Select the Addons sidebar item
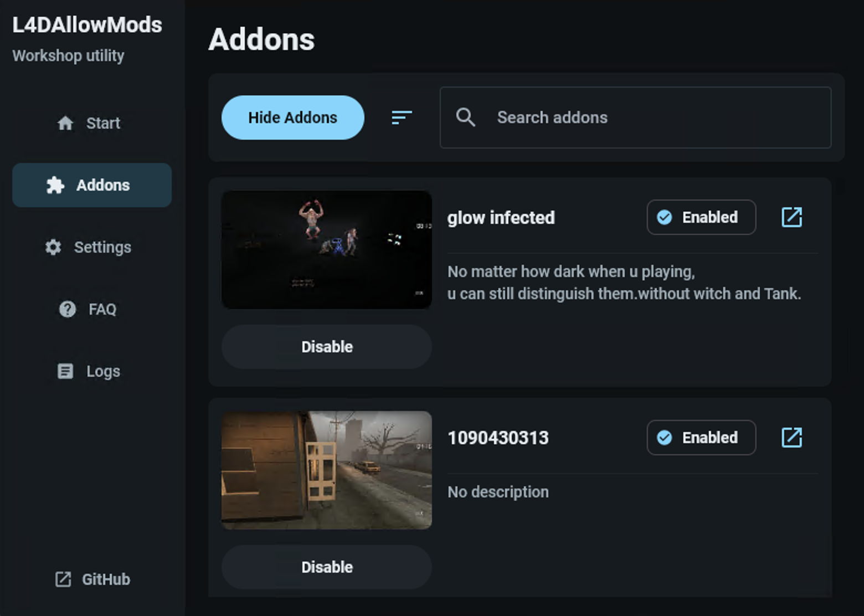 point(91,185)
